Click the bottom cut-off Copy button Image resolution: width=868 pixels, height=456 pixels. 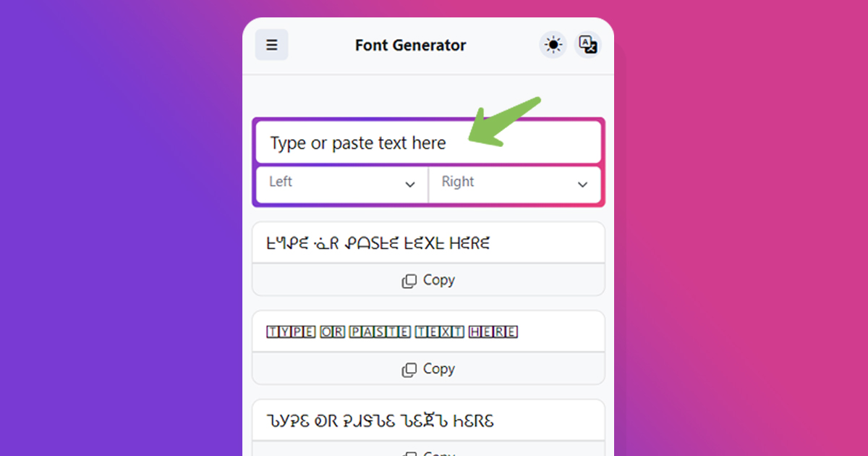(x=428, y=453)
